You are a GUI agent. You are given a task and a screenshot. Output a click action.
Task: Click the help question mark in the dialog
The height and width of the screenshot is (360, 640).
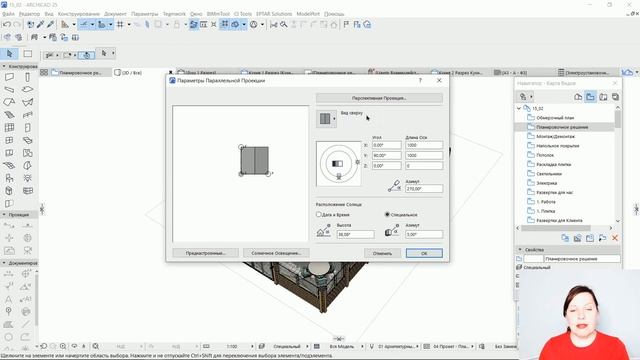click(x=420, y=80)
